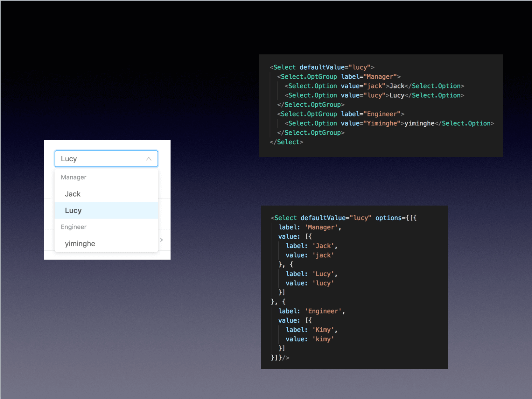Click the Manager group label
The image size is (532, 399).
tap(73, 177)
